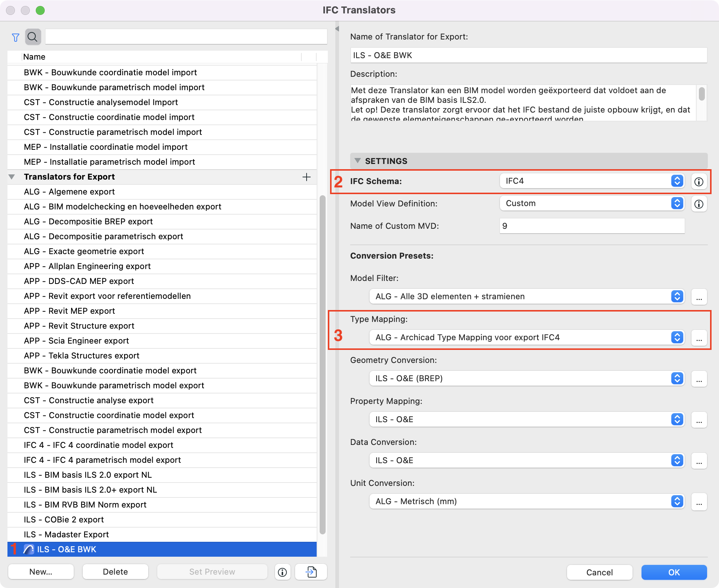This screenshot has height=588, width=719.
Task: Select ILS - Madaster Export
Action: (x=162, y=535)
